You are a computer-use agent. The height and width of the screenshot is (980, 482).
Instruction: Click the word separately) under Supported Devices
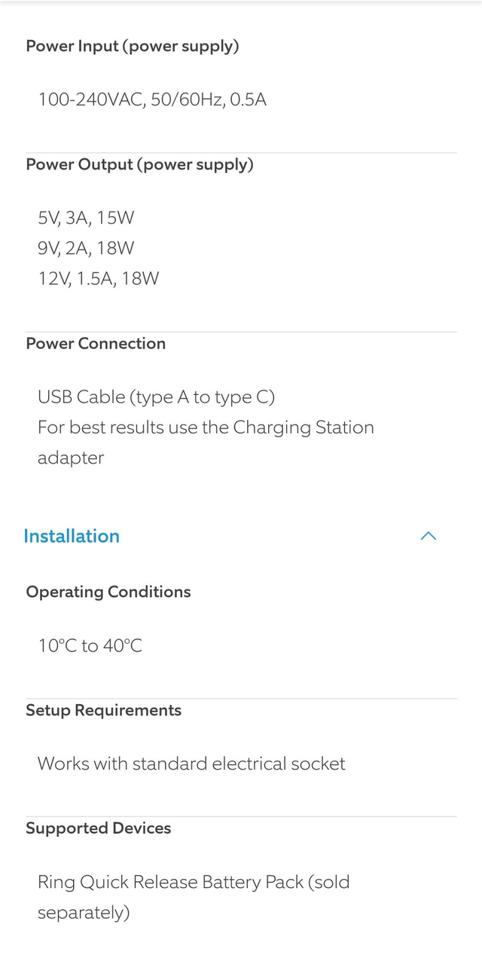point(84,913)
